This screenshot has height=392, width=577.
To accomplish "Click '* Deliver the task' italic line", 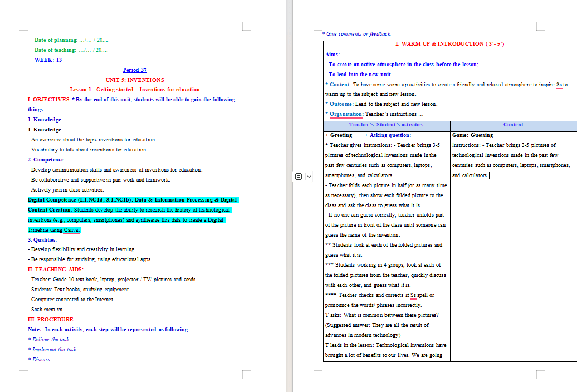I will [x=48, y=340].
